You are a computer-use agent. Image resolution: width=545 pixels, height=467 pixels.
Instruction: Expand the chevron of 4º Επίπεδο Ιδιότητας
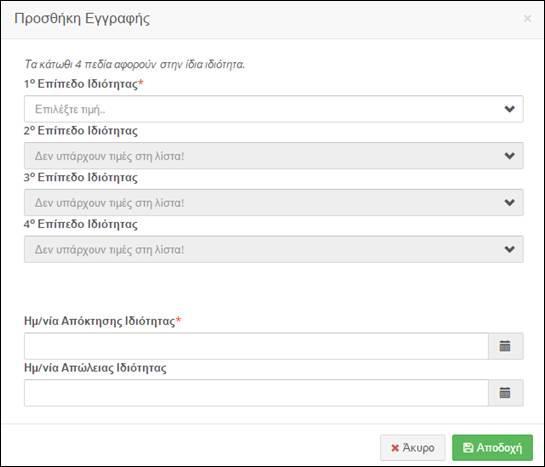tap(510, 249)
